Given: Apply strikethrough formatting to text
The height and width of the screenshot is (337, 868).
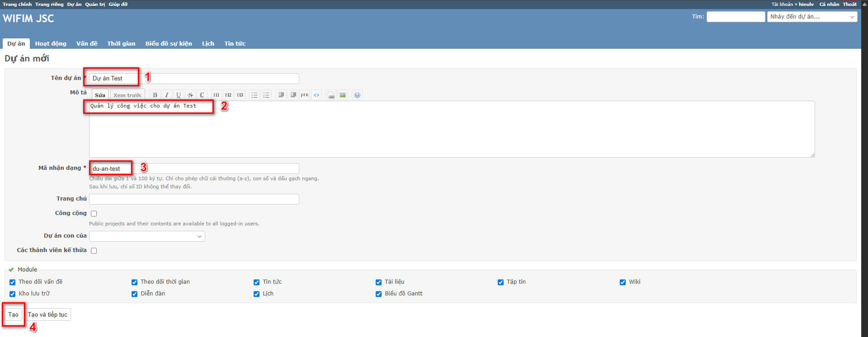Looking at the screenshot, I should coord(190,95).
